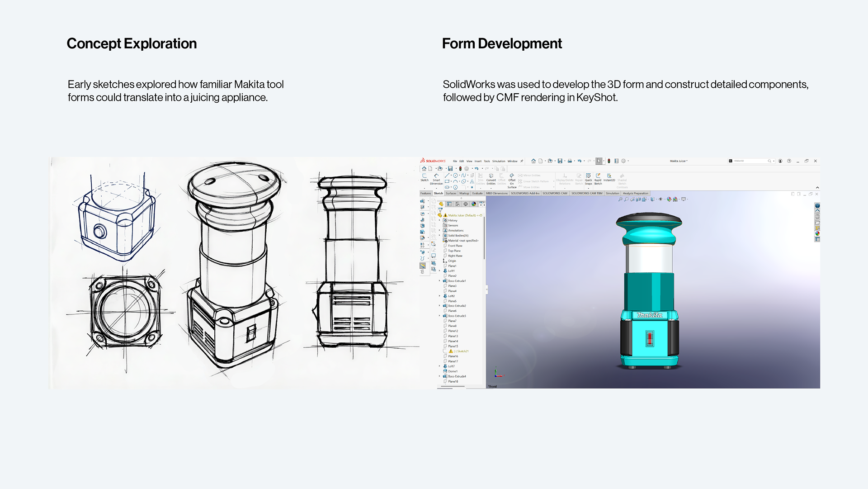Click the Save icon in the title toolbar
This screenshot has height=489, width=868.
click(560, 161)
